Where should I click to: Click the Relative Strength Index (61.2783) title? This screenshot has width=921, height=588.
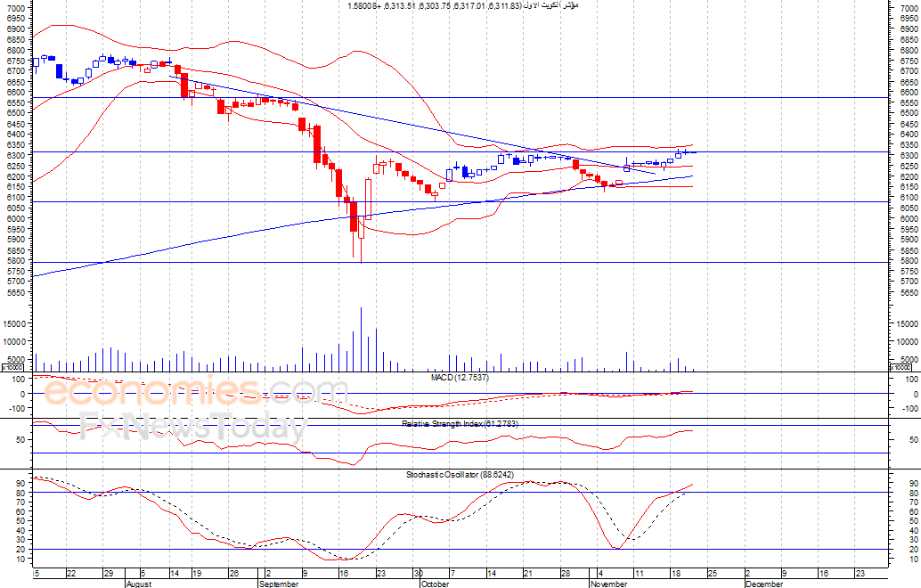(x=460, y=423)
